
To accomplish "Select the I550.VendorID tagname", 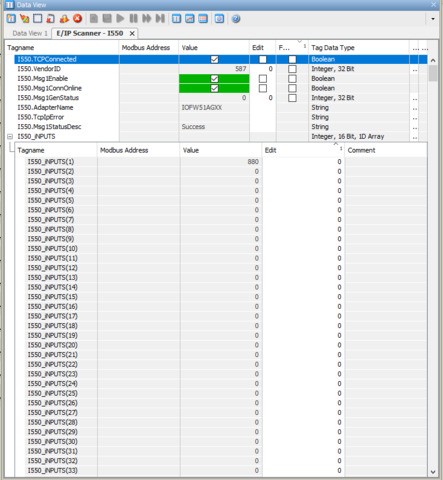I will 39,69.
